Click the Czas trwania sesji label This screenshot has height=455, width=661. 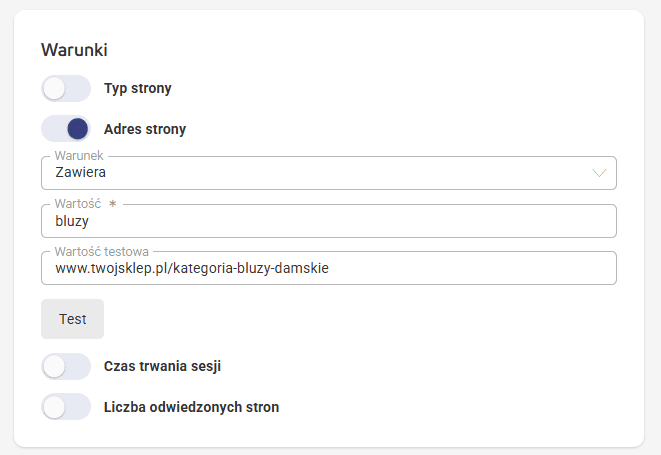(162, 366)
